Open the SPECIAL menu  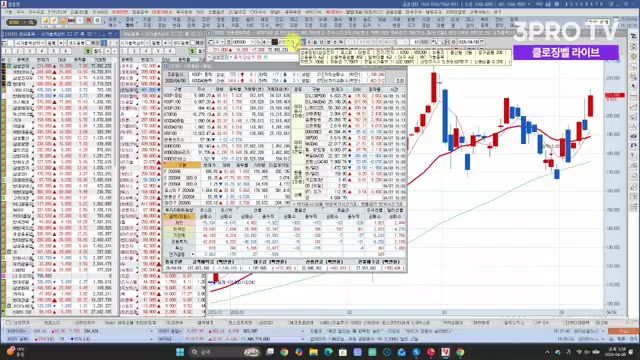coord(313,12)
